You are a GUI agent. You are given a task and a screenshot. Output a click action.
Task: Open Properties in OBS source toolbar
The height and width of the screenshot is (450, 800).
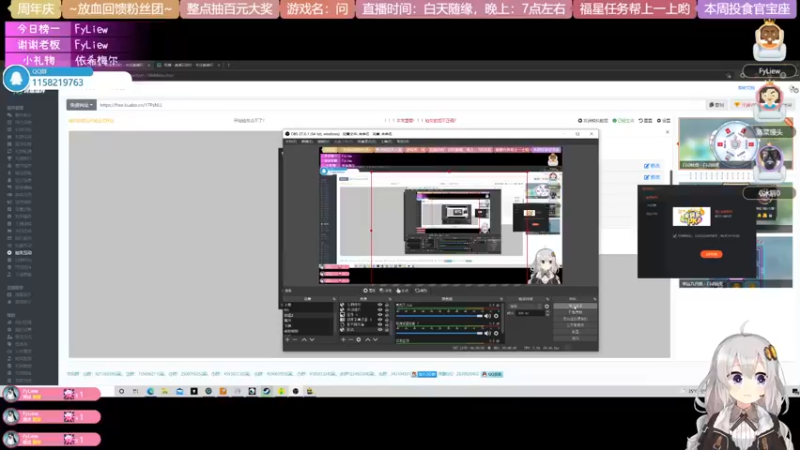coord(369,290)
